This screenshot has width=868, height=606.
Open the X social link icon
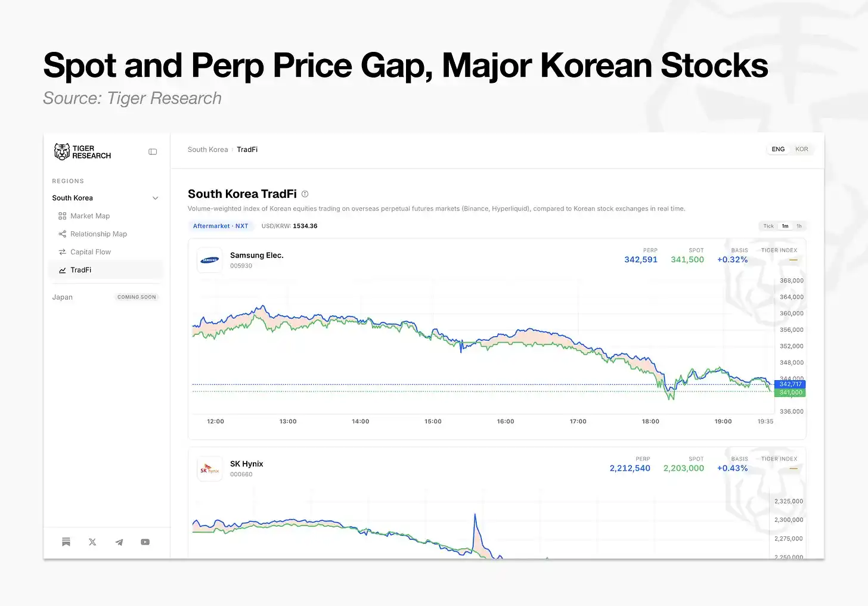92,542
